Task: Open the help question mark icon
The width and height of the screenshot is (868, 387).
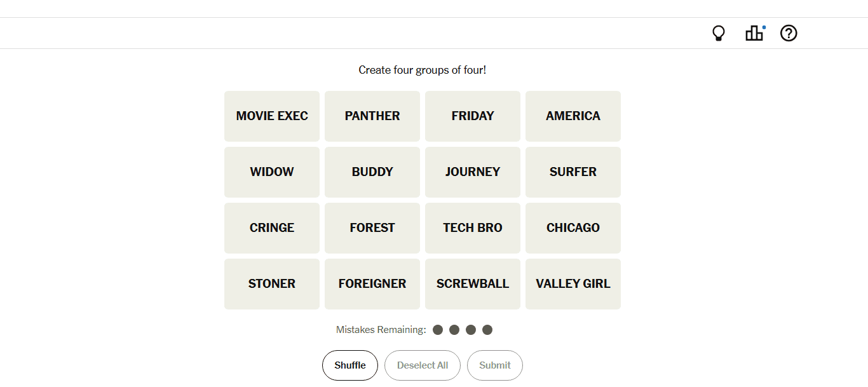Action: pos(789,33)
